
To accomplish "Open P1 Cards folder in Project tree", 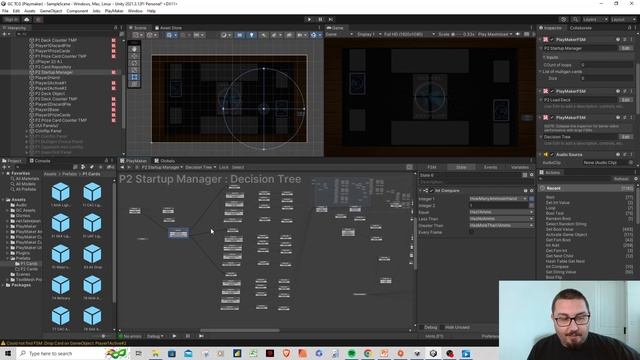I will (28, 264).
